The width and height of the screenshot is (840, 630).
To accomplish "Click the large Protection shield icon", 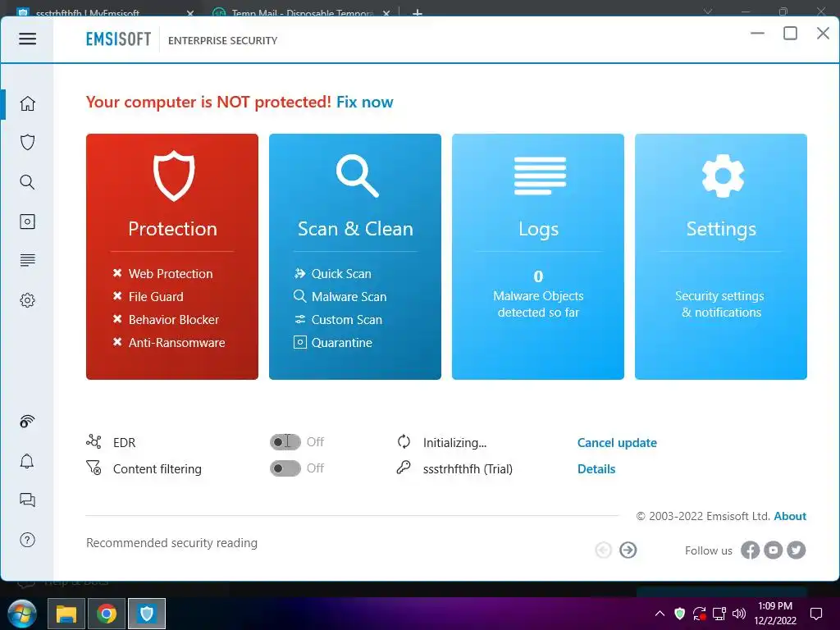I will click(x=173, y=176).
